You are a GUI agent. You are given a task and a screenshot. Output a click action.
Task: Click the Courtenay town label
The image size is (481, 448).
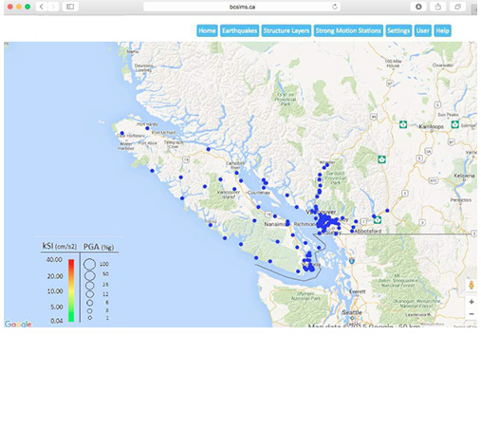259,193
